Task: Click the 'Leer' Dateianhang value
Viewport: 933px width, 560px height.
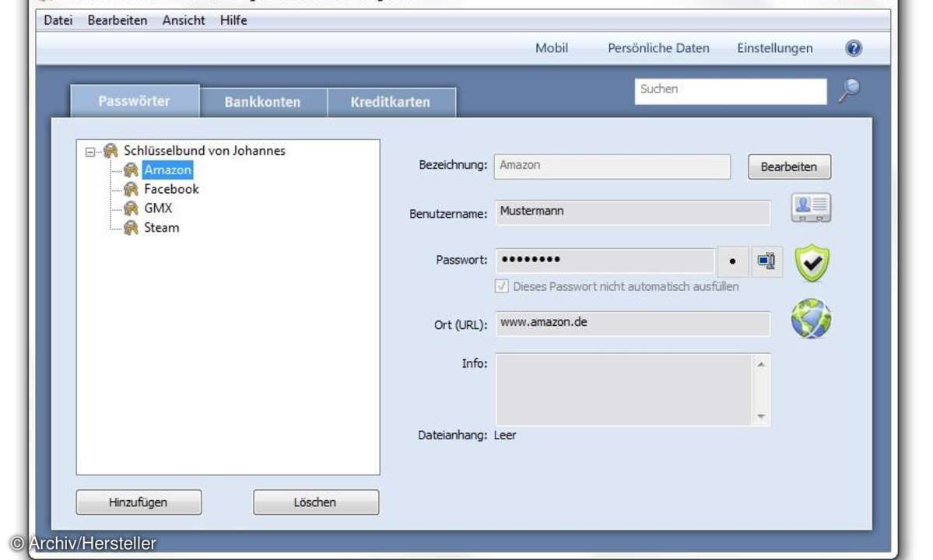Action: click(504, 435)
